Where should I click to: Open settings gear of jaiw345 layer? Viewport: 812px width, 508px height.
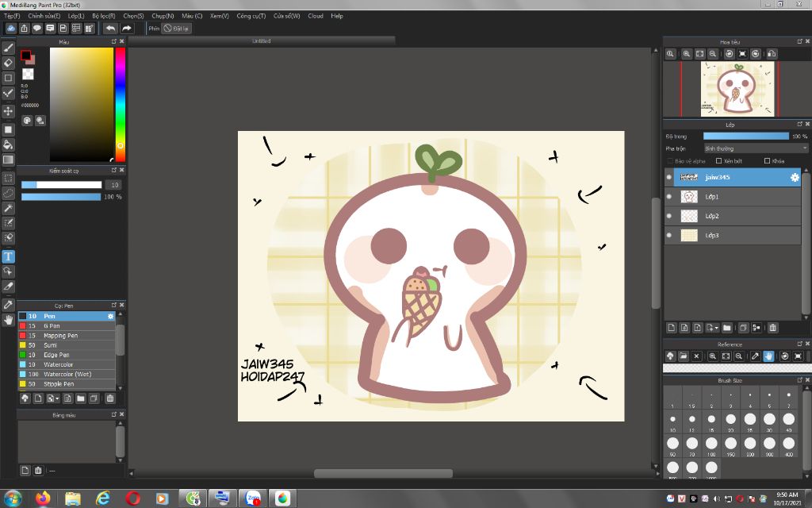[x=795, y=177]
